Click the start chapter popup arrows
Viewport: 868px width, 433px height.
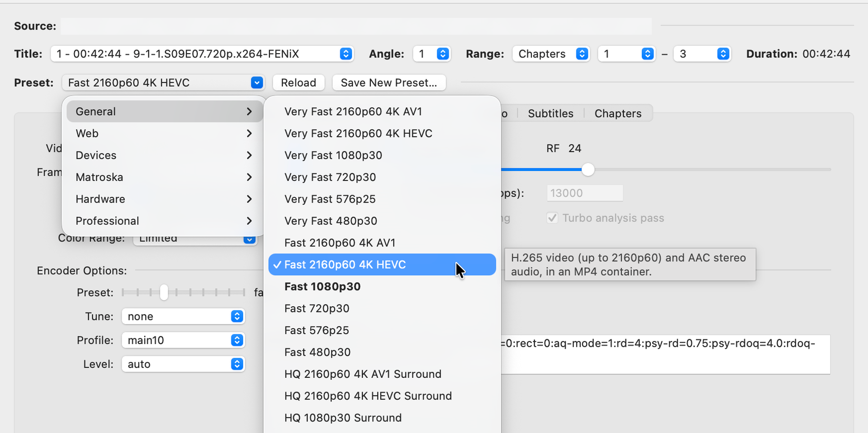[x=648, y=54]
